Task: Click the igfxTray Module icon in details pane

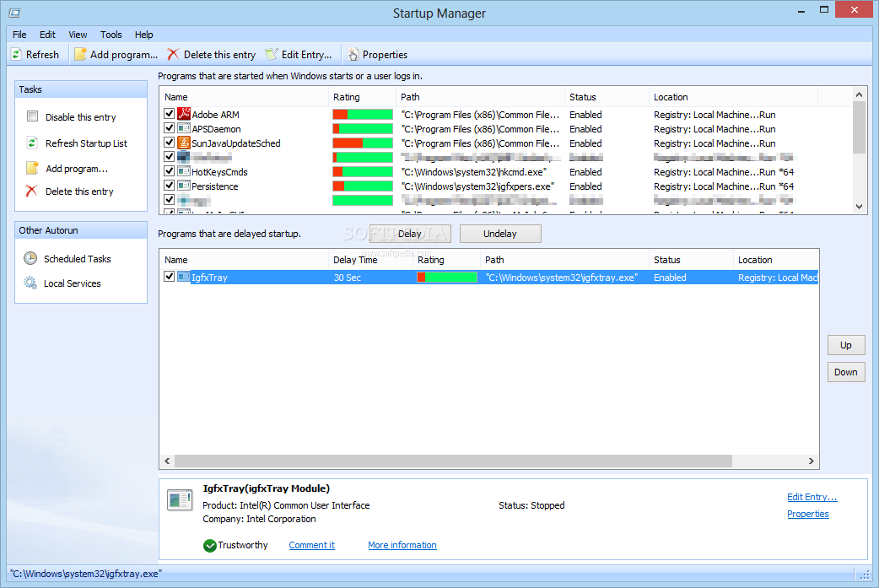Action: click(x=180, y=500)
